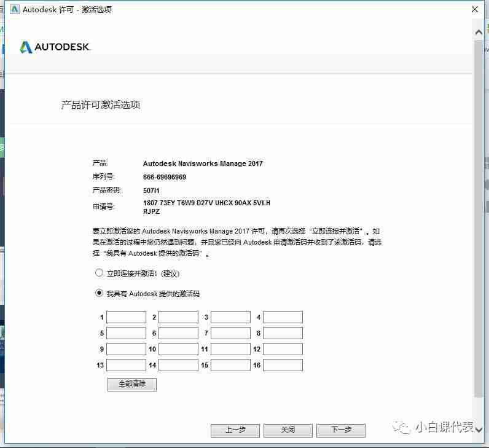Click activation code field 11
Viewport: 489px width, 448px height.
click(230, 349)
